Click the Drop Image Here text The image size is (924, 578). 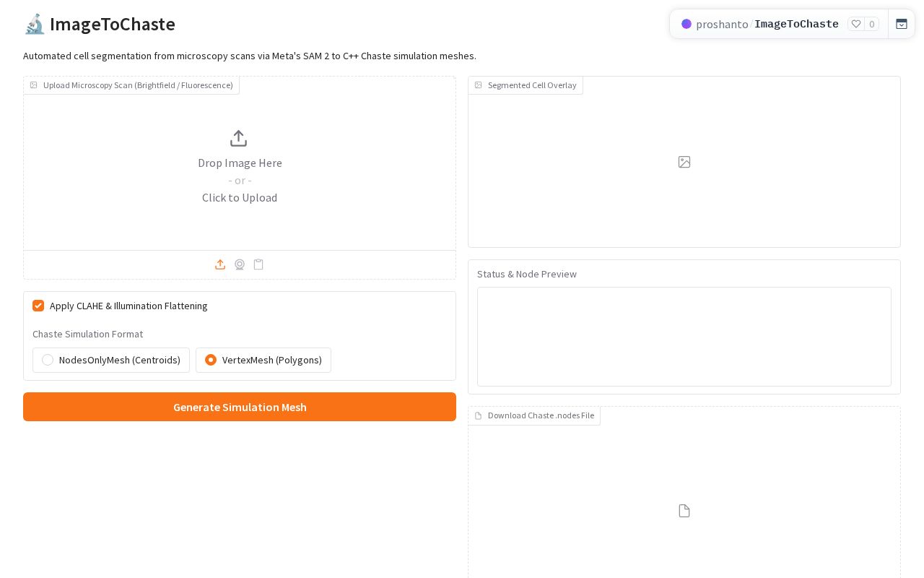(240, 163)
